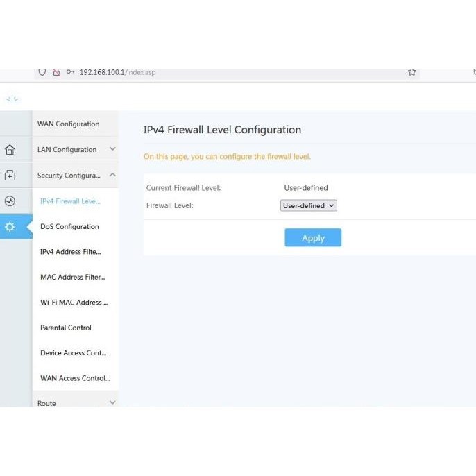The image size is (476, 476).
Task: Open the system status monitor icon
Action: [10, 201]
